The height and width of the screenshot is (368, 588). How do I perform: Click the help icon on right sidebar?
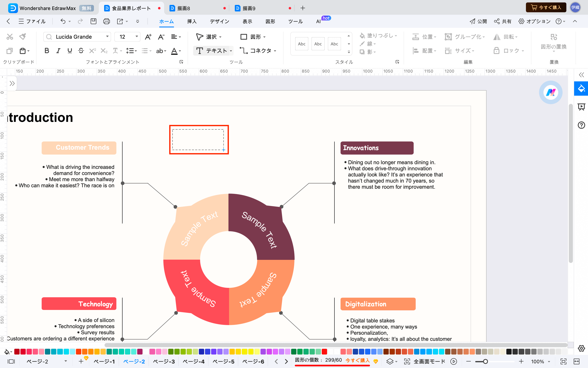[581, 125]
